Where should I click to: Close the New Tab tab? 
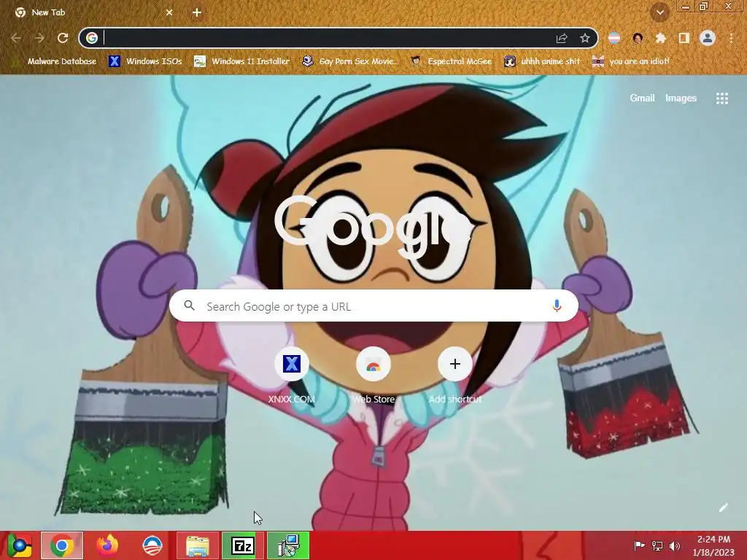[169, 13]
